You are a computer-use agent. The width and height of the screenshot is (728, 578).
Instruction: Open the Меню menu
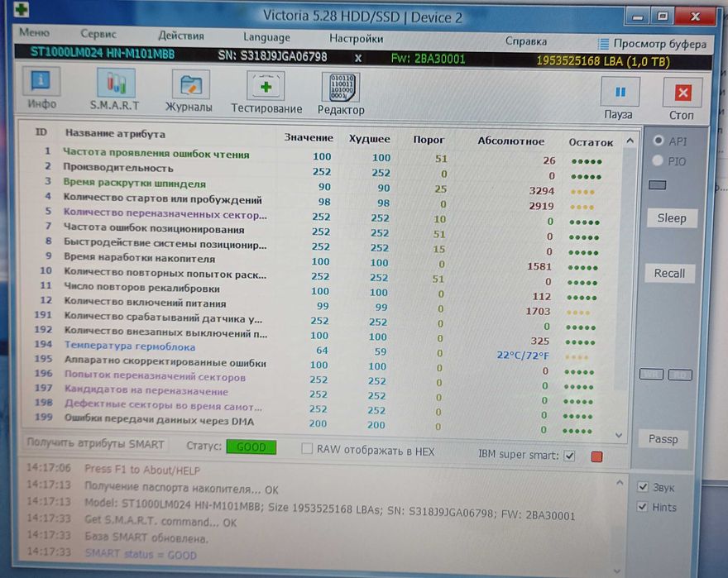click(x=35, y=33)
